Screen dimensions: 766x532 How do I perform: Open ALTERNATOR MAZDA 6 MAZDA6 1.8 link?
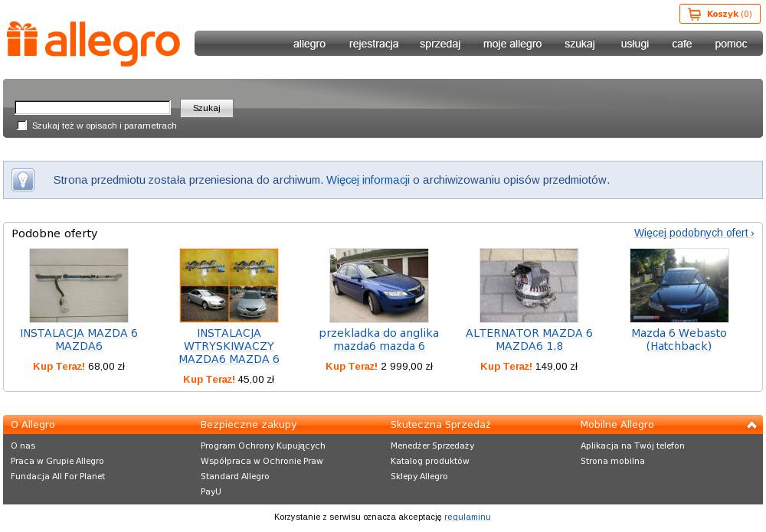[x=529, y=340]
